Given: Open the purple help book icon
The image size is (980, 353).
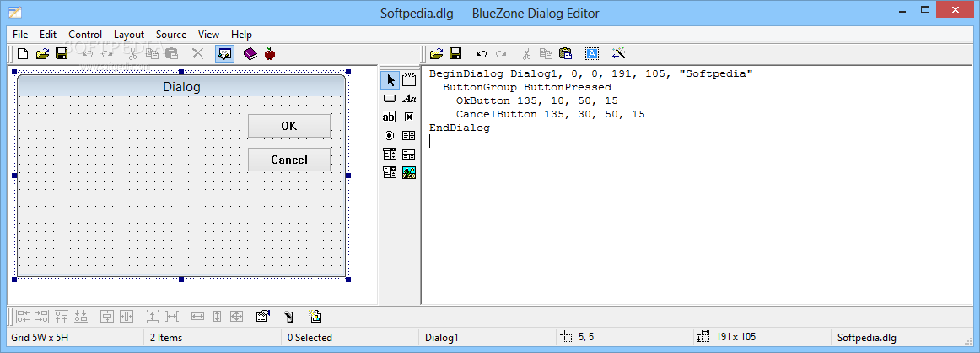Looking at the screenshot, I should pyautogui.click(x=250, y=54).
